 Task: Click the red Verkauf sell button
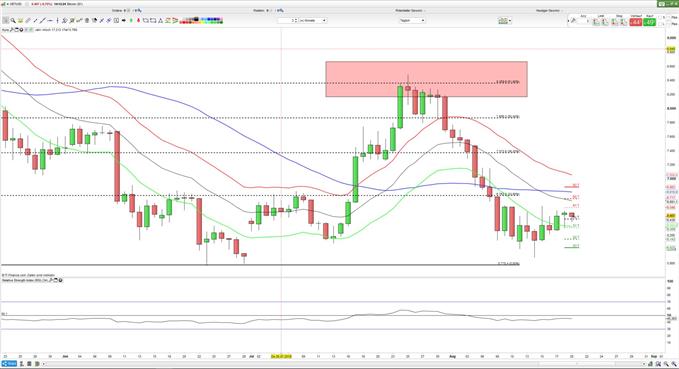(635, 21)
